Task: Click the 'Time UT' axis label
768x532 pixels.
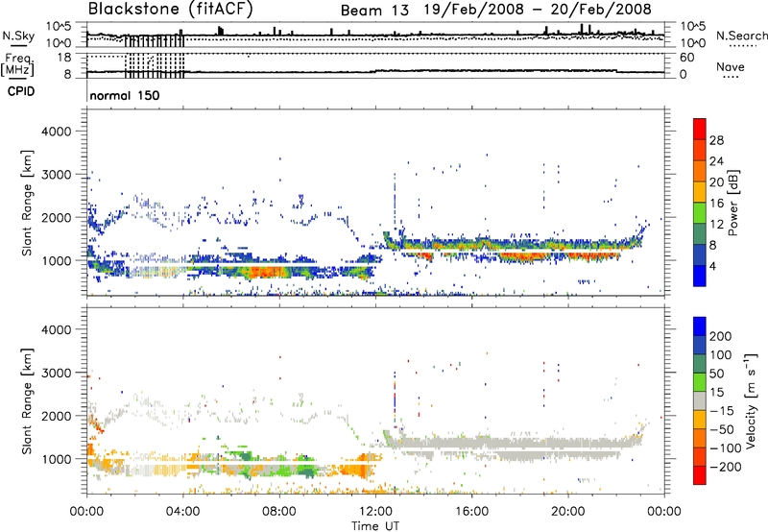Action: point(375,526)
